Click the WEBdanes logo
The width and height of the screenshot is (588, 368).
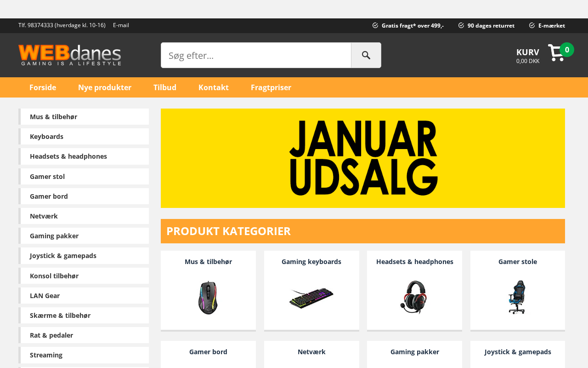tap(70, 55)
